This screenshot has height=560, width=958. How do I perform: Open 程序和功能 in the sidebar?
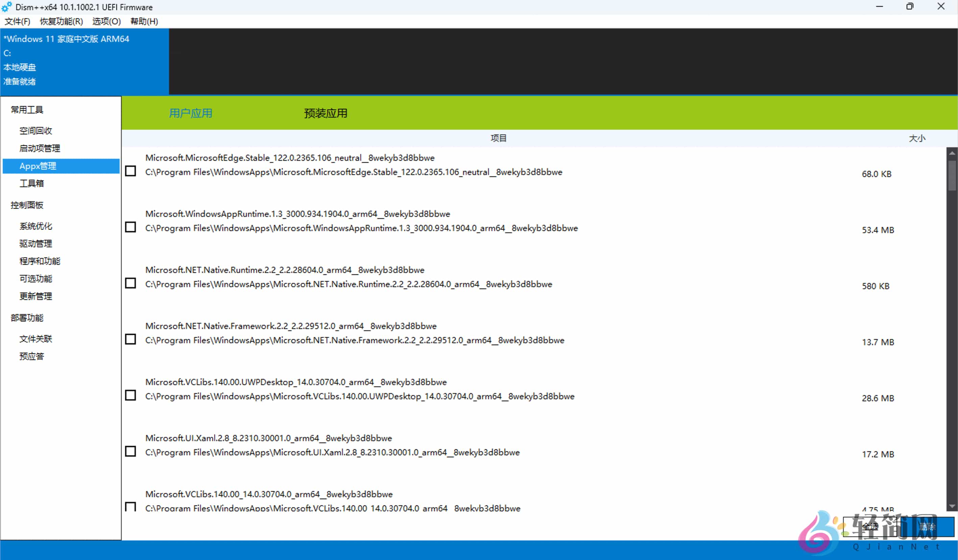click(x=40, y=261)
